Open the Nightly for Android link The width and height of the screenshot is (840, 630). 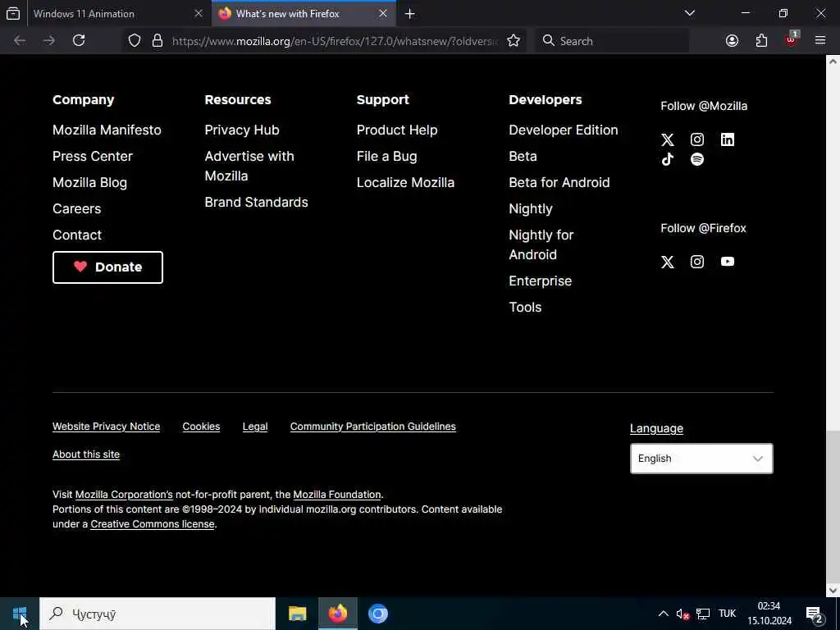[541, 244]
